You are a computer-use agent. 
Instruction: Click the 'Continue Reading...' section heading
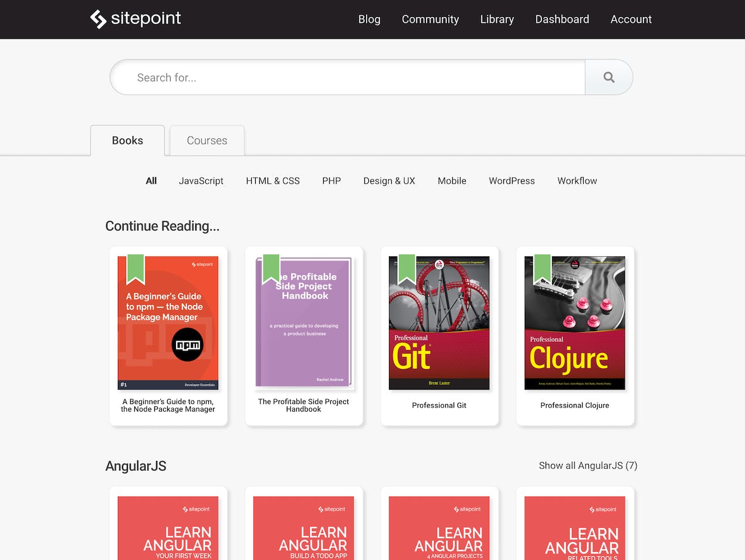[162, 226]
